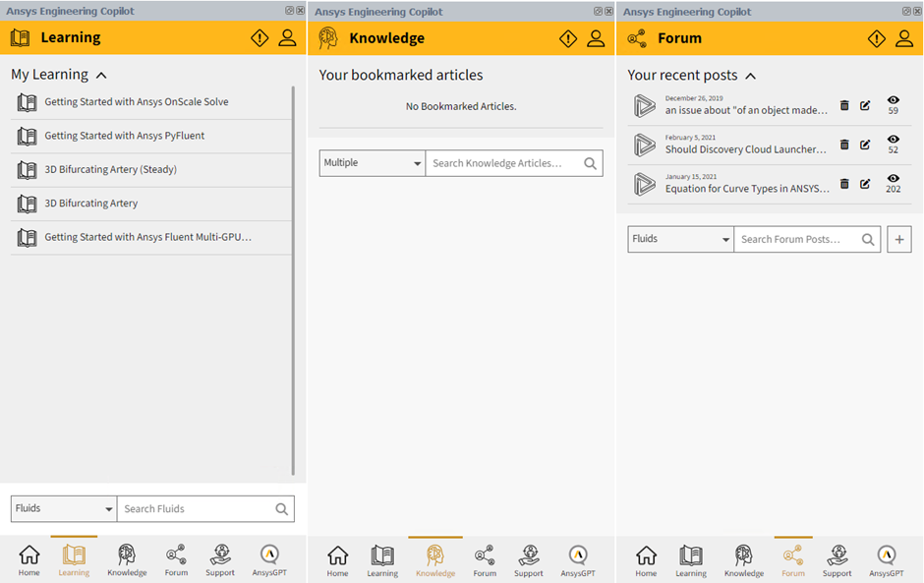The height and width of the screenshot is (583, 924).
Task: Edit the "Should Discovery Cloud Launcher" post
Action: (x=865, y=145)
